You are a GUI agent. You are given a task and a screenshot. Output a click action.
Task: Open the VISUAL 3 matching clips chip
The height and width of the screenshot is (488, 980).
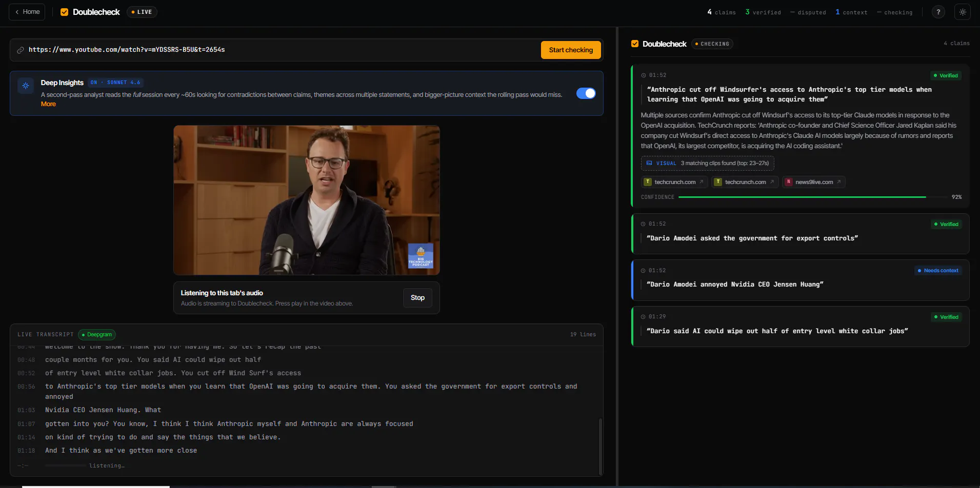pyautogui.click(x=707, y=164)
